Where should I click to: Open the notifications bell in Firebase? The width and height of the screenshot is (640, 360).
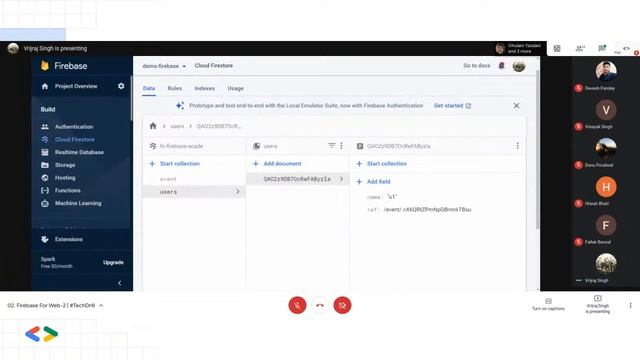pyautogui.click(x=501, y=66)
